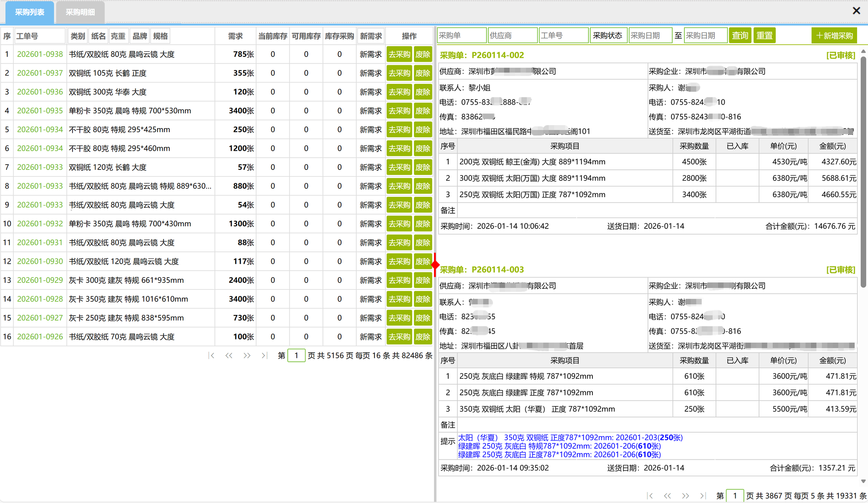868x503 pixels.
Task: Jump to last page of purchase orders
Action: [703, 496]
